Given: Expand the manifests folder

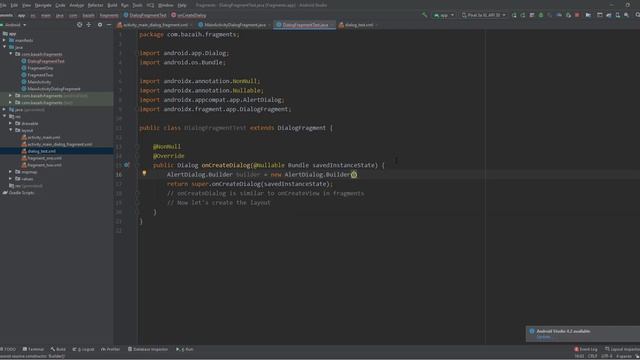Looking at the screenshot, I should (4, 40).
